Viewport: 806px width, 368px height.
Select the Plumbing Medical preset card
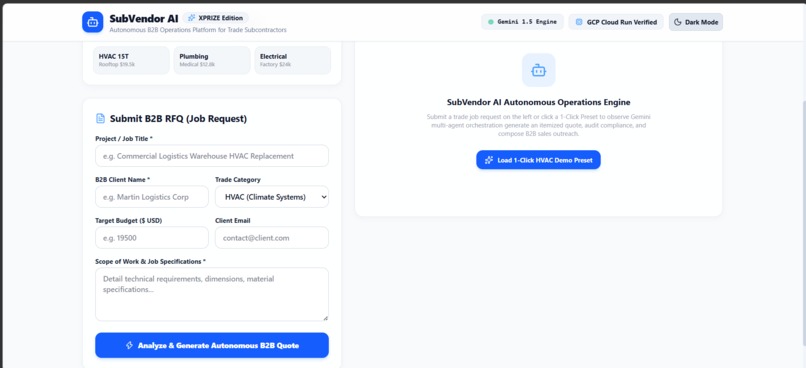(212, 60)
